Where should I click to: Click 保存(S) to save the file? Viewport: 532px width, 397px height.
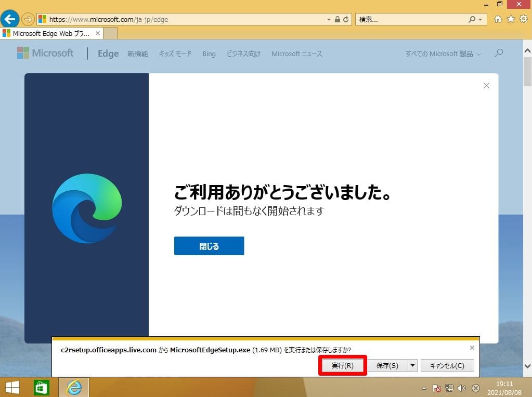[387, 365]
